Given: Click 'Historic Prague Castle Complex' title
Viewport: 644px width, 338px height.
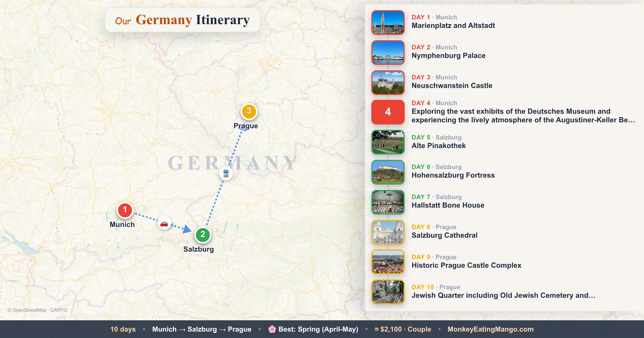Looking at the screenshot, I should coord(466,265).
